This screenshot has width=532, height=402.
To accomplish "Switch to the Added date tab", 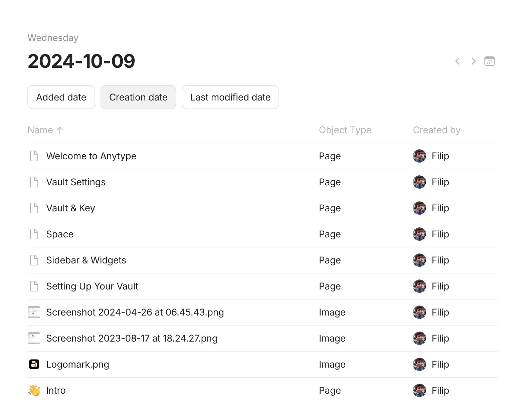I will 61,97.
